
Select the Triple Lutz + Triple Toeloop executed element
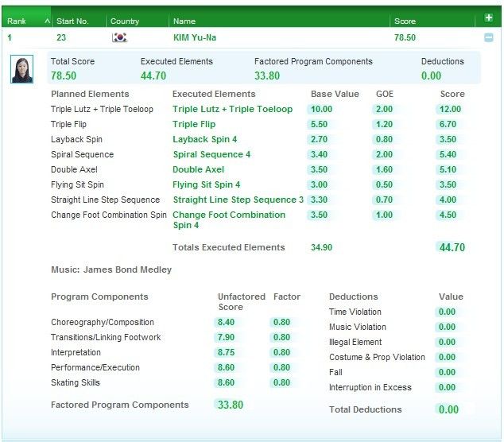(232, 109)
